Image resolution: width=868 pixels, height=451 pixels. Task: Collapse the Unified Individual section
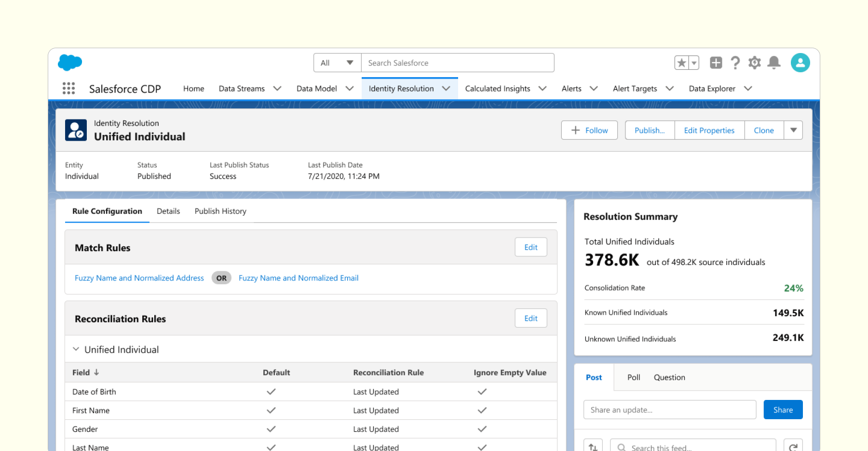[76, 349]
